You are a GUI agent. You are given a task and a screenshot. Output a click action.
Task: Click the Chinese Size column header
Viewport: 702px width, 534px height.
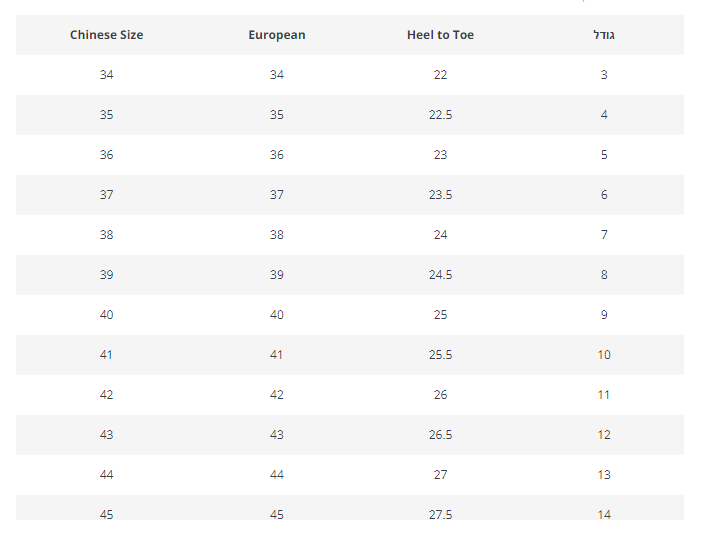[x=106, y=35]
